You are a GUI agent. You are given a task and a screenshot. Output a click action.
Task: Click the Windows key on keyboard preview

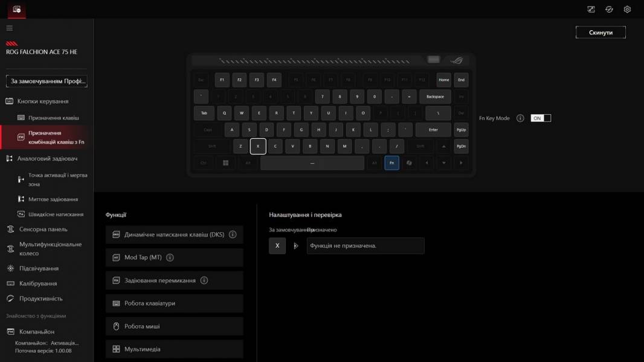pyautogui.click(x=226, y=163)
